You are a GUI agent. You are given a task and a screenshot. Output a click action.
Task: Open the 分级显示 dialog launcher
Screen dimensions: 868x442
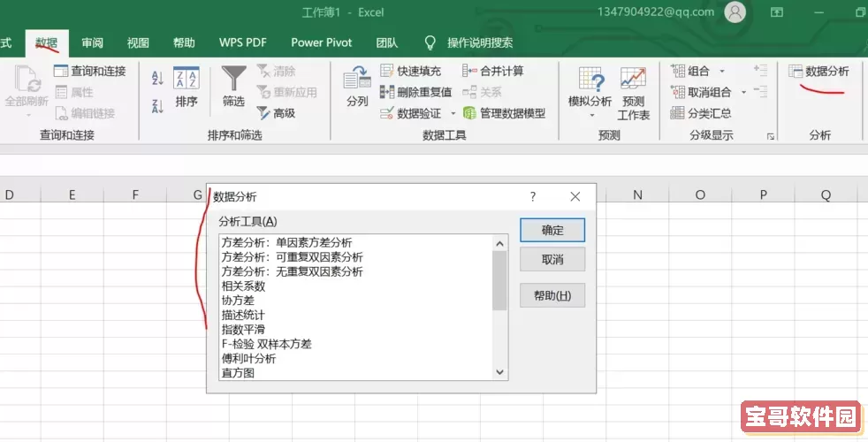pos(771,136)
